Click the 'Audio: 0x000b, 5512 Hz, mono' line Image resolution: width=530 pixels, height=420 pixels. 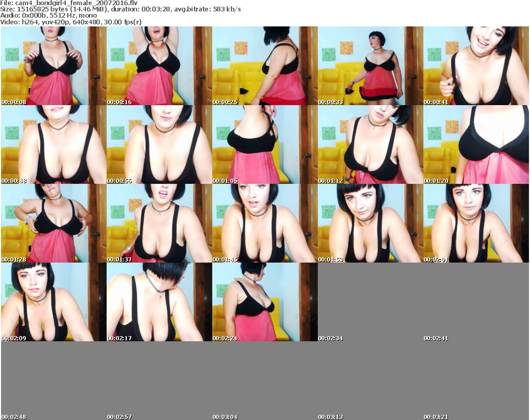tap(49, 16)
